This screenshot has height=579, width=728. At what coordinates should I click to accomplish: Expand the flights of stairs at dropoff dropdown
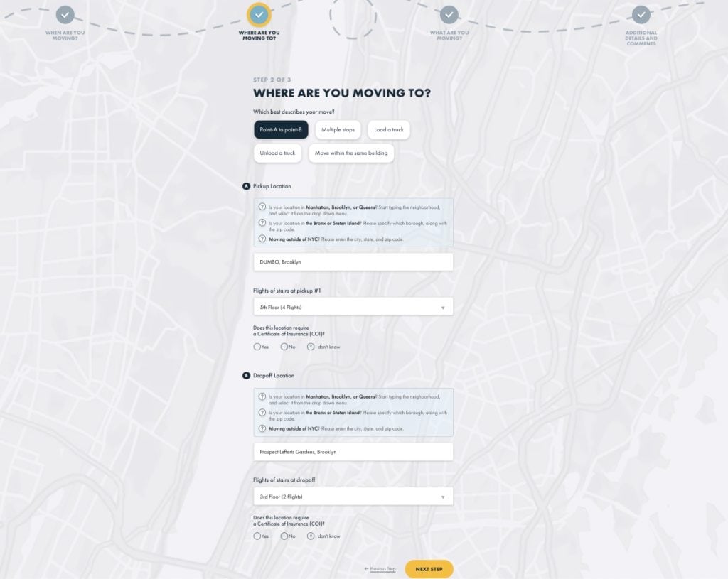pyautogui.click(x=353, y=497)
